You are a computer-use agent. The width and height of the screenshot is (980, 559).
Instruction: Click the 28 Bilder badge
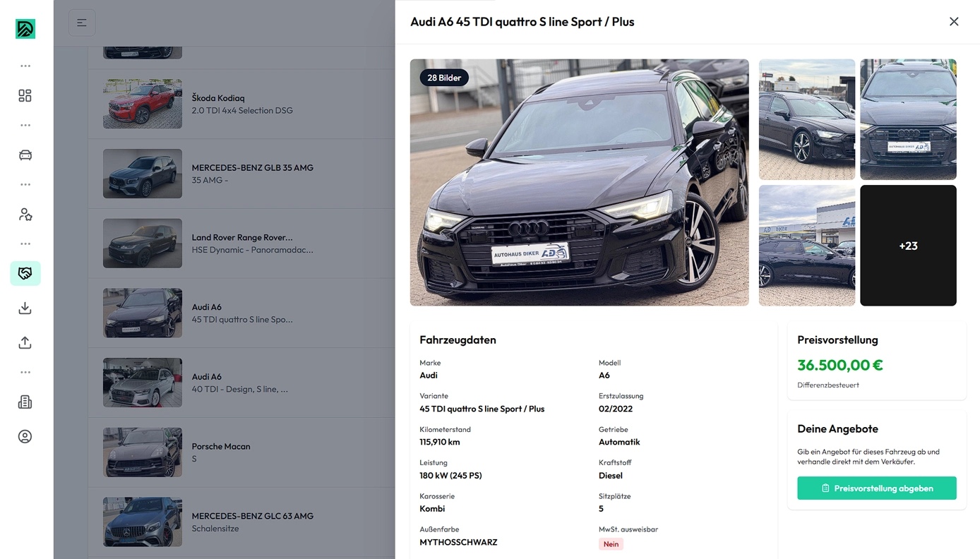point(444,78)
